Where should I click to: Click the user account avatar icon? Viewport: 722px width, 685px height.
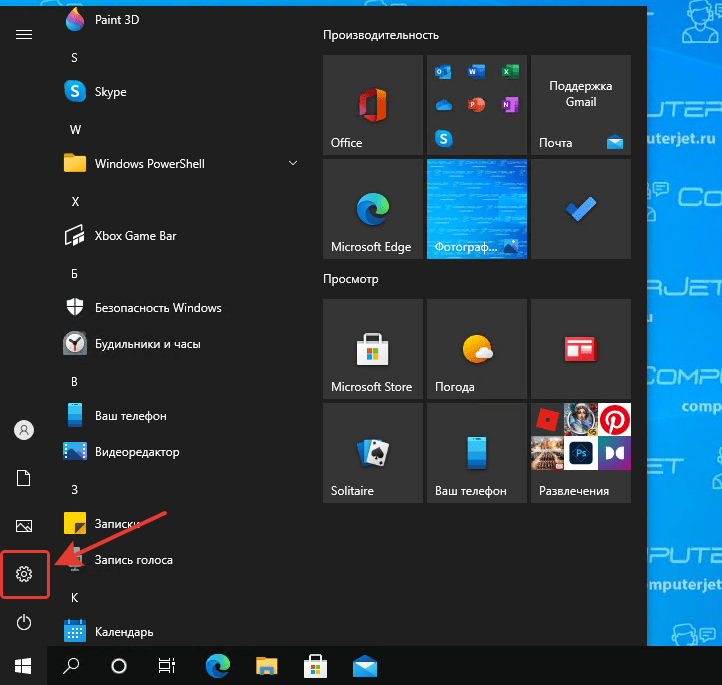(x=25, y=430)
